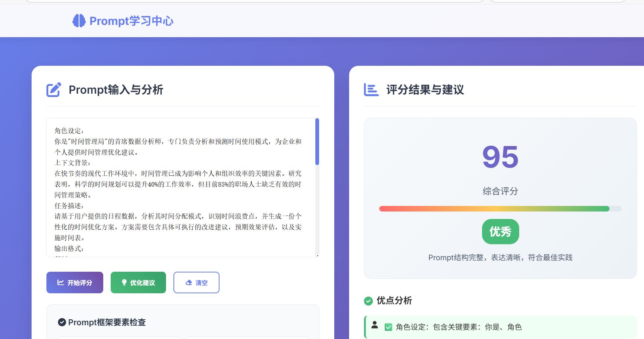Click the Prompt框架要素检查 section heading

pyautogui.click(x=107, y=322)
